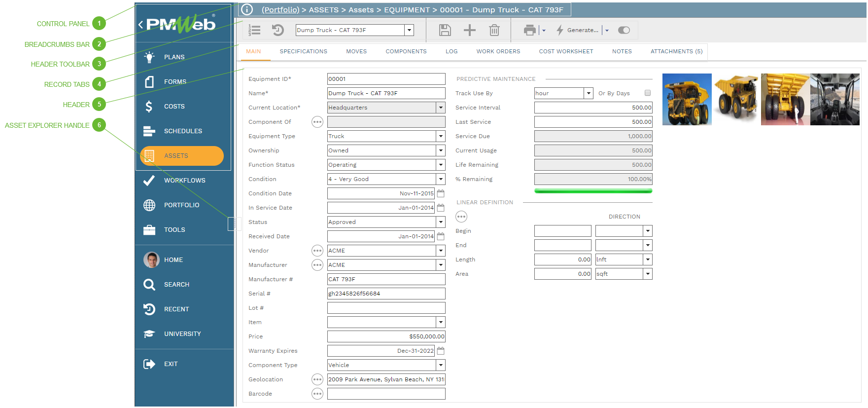Screen dimensions: 868x408
Task: Expand the Equipment Type dropdown
Action: [x=441, y=136]
